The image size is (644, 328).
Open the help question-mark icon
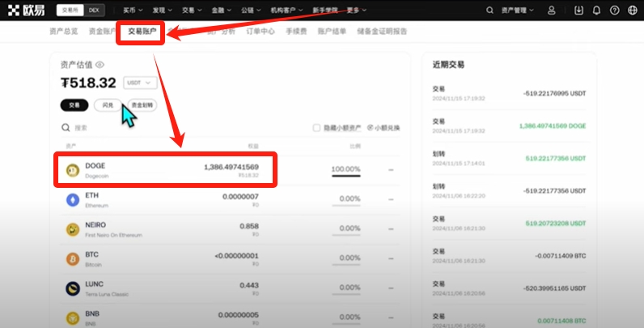coord(614,11)
